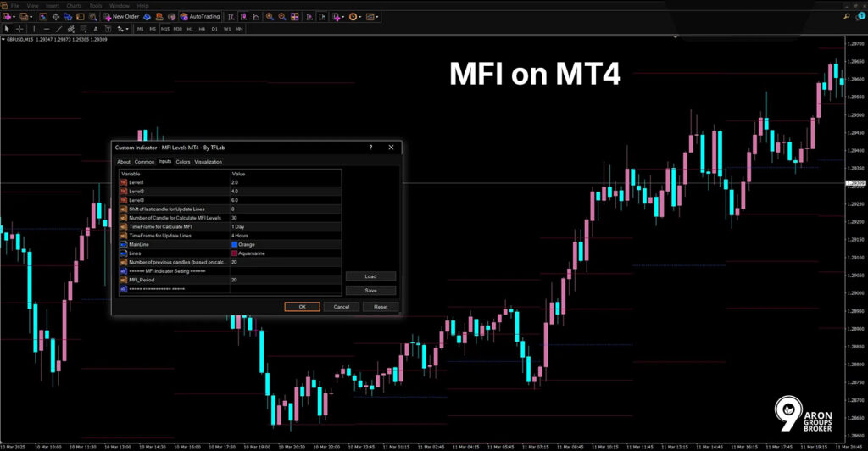Select the Crosshair tool
868x451 pixels.
point(19,29)
